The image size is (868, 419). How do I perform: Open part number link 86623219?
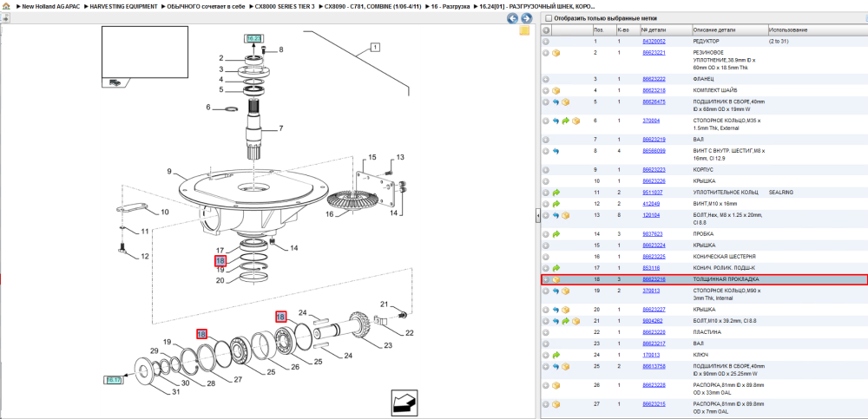click(x=654, y=140)
